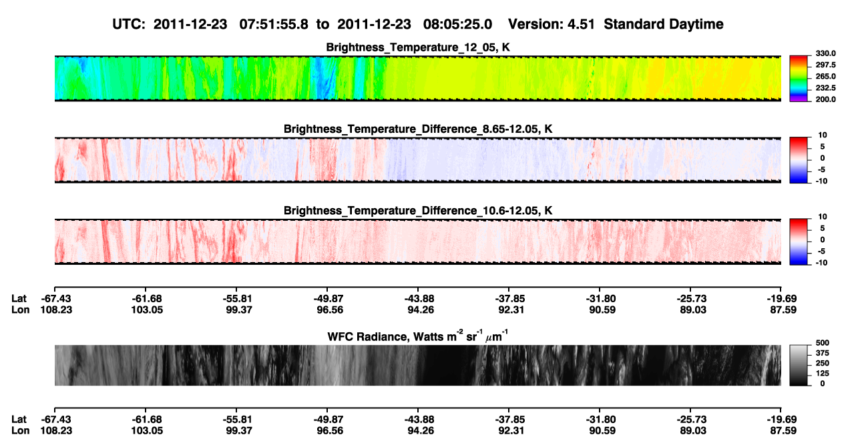Viewport: 868px width, 445px height.
Task: Click the 330.0 color bar label
Action: [825, 54]
